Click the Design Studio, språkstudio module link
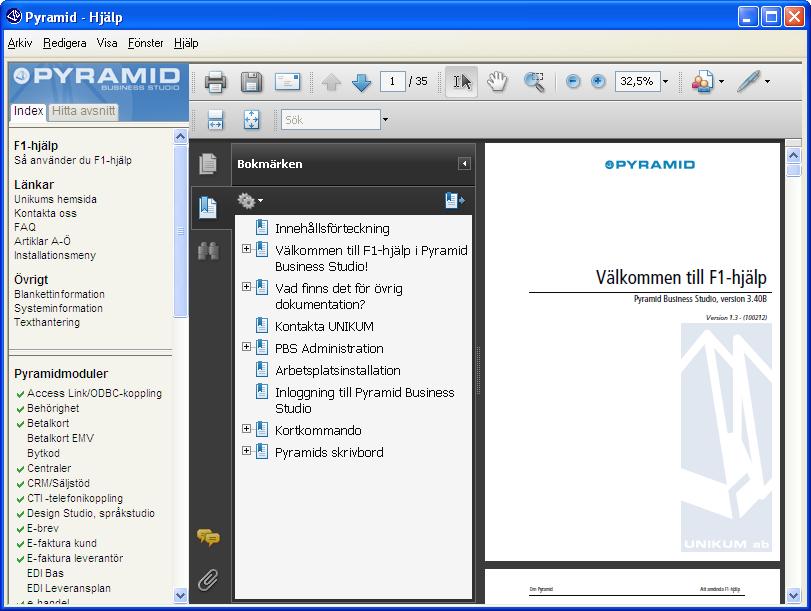 pos(91,513)
